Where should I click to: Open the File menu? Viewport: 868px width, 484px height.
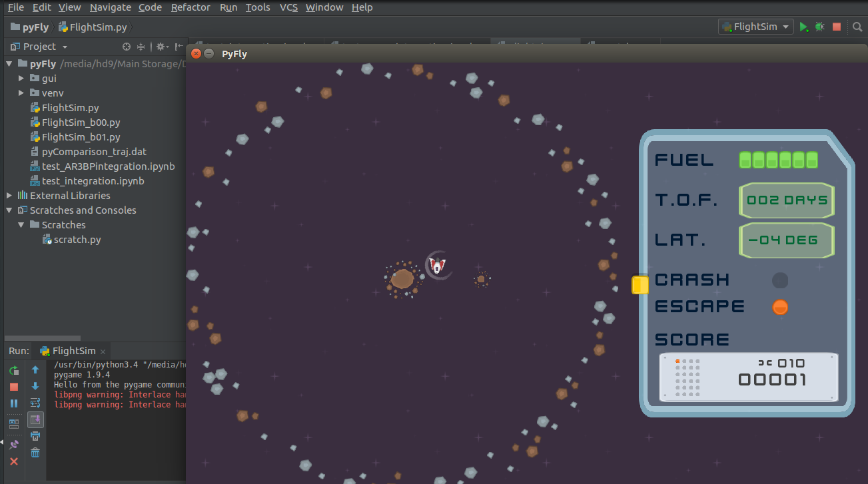click(16, 7)
